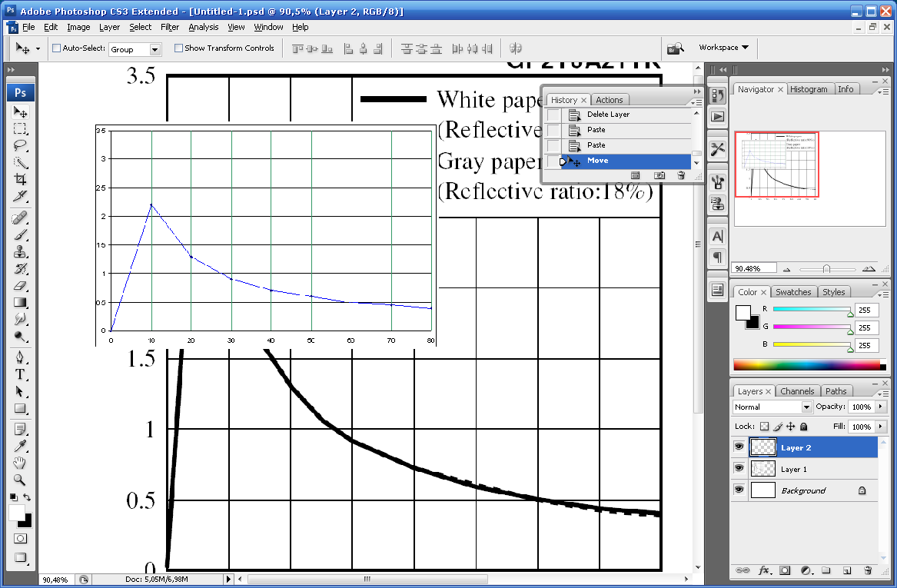Click the delete layer trash icon
897x588 pixels.
pos(868,570)
